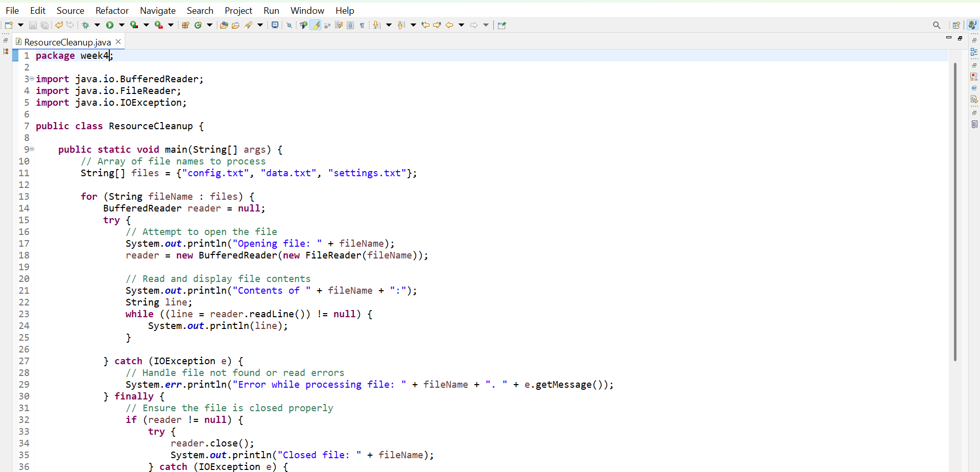
Task: Select the ResourceCleanup.java editor tab
Action: click(x=67, y=42)
